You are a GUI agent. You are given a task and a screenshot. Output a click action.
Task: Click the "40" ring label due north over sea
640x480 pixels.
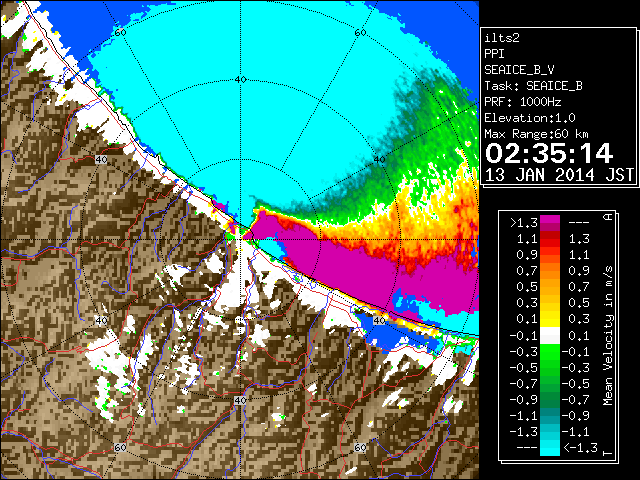tap(240, 80)
